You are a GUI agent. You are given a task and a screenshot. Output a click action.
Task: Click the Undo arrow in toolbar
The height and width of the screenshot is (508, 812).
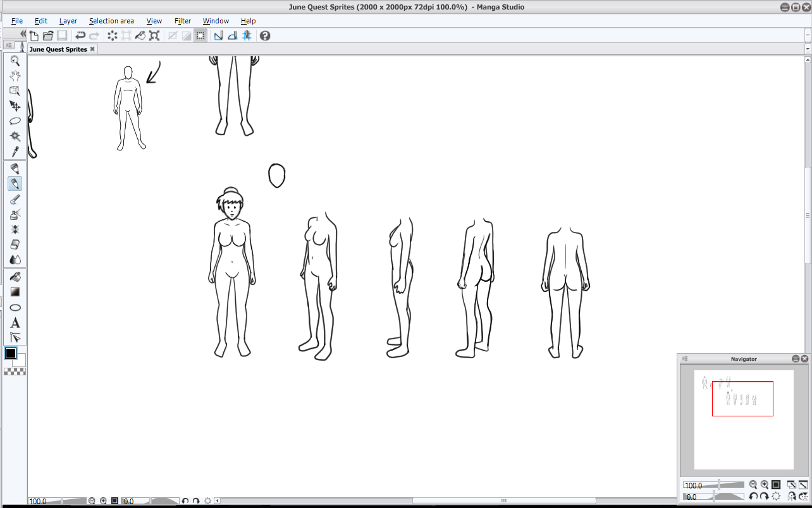point(80,36)
